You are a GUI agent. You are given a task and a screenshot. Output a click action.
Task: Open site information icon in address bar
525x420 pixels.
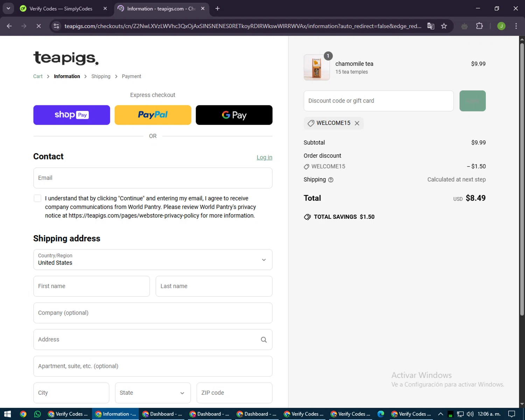pyautogui.click(x=56, y=26)
